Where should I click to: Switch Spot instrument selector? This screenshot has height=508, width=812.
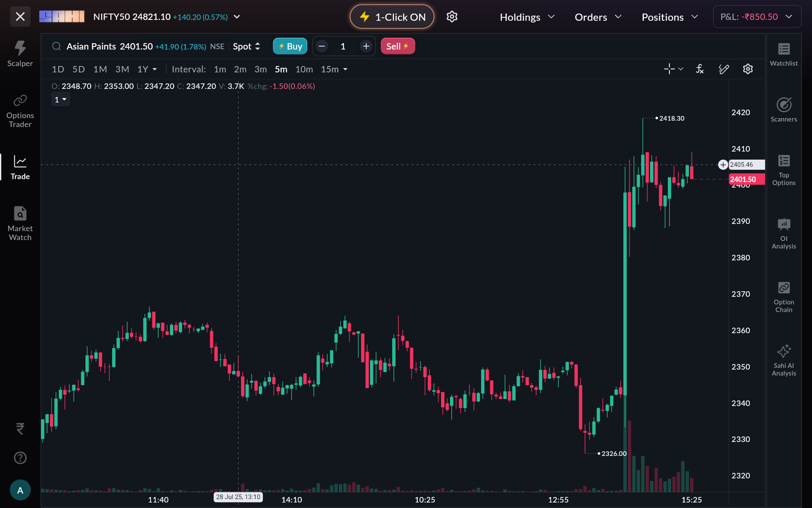247,47
